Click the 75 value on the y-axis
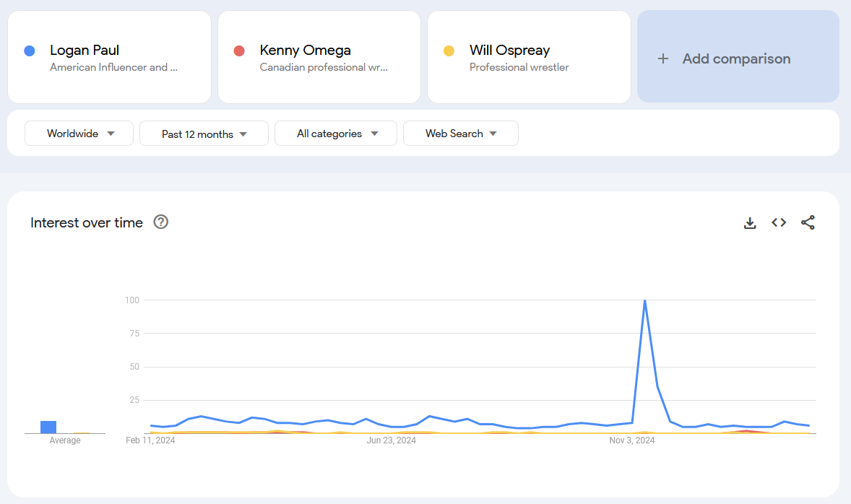 (x=134, y=334)
